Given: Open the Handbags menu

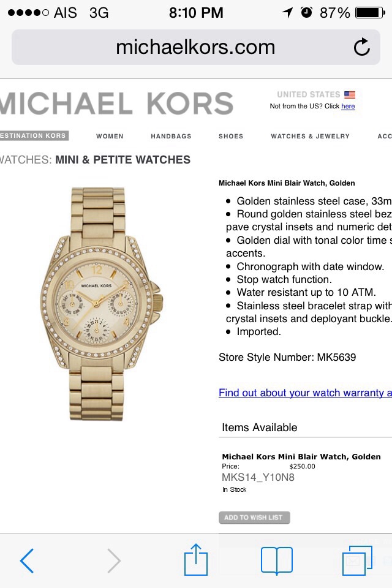Looking at the screenshot, I should click(171, 136).
